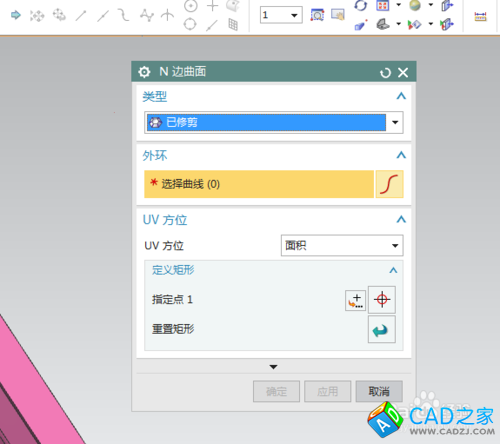Click the blue arrow icon in the toolbar
The image size is (500, 444).
click(x=16, y=15)
